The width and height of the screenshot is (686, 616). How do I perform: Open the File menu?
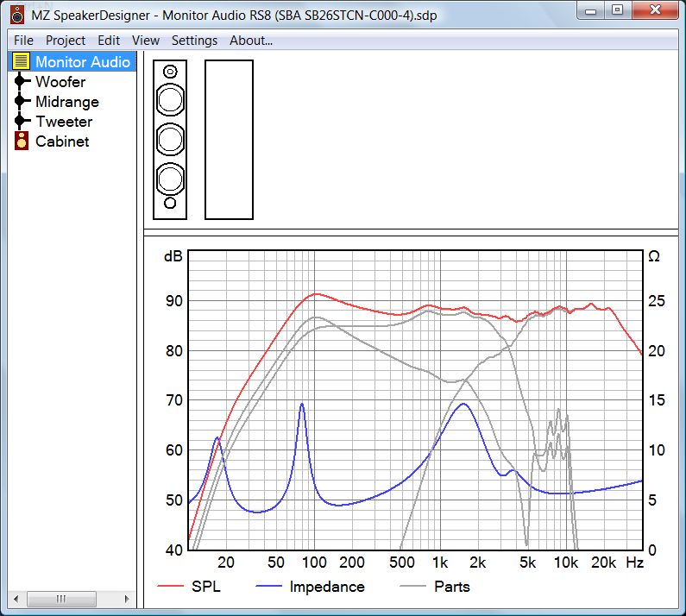(23, 41)
